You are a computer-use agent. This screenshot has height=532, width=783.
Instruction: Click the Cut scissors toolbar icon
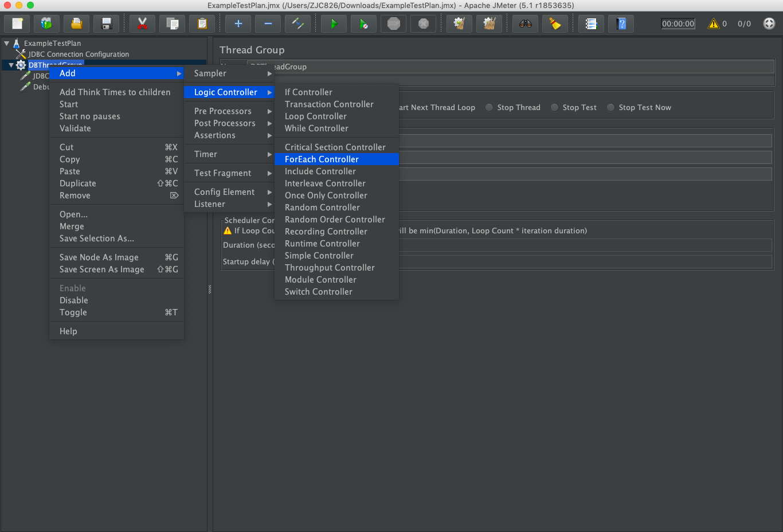click(142, 24)
